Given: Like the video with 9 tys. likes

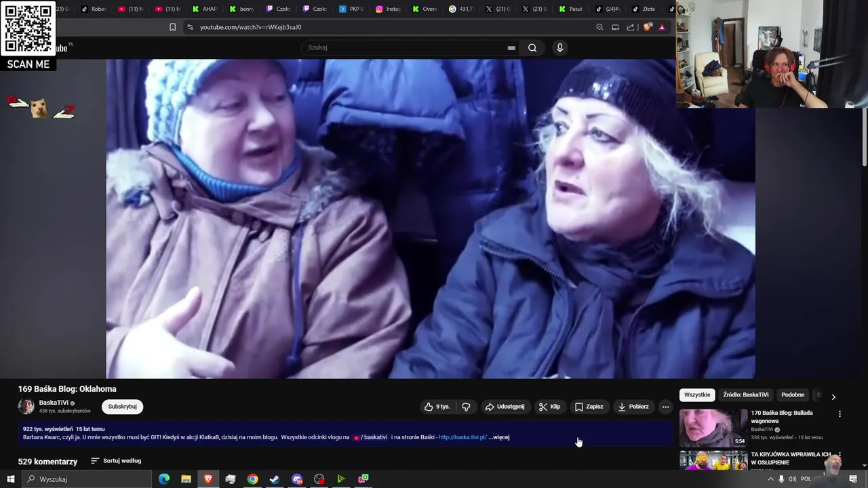Looking at the screenshot, I should [x=437, y=407].
